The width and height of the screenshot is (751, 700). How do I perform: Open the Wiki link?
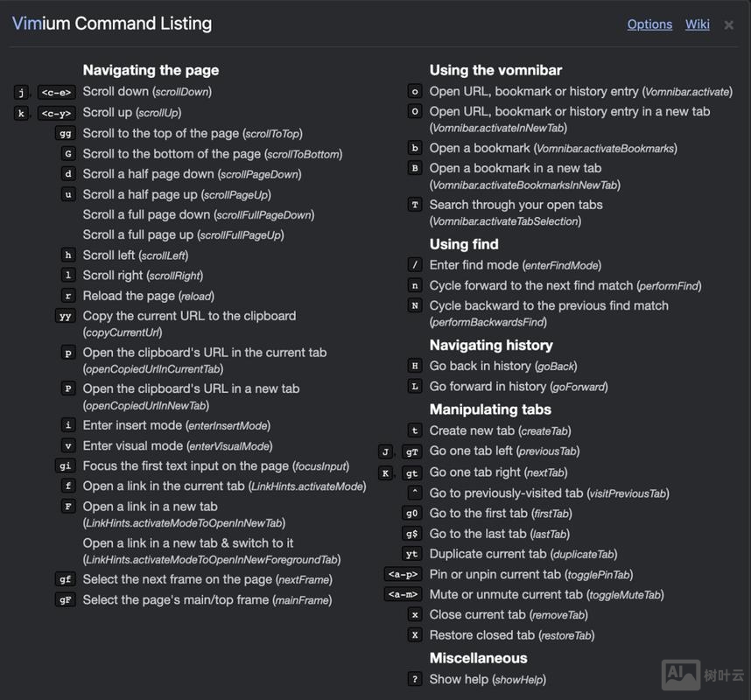[x=698, y=24]
